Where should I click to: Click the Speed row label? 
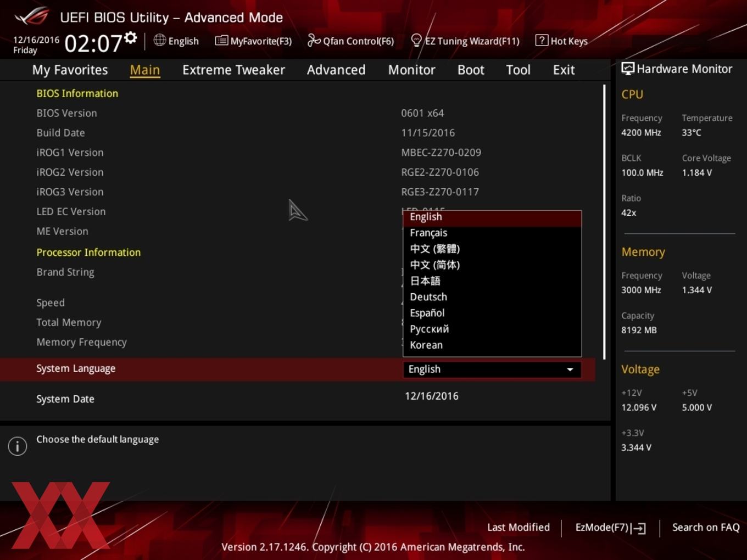[51, 303]
